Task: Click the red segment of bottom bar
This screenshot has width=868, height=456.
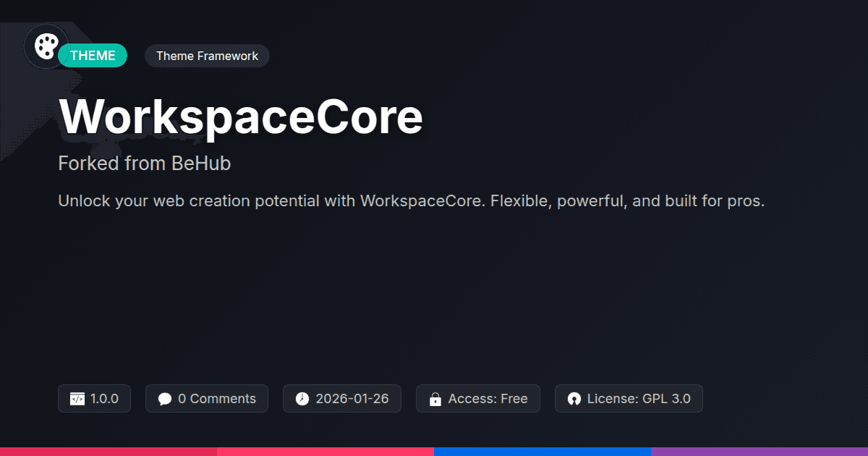Action: tap(109, 452)
